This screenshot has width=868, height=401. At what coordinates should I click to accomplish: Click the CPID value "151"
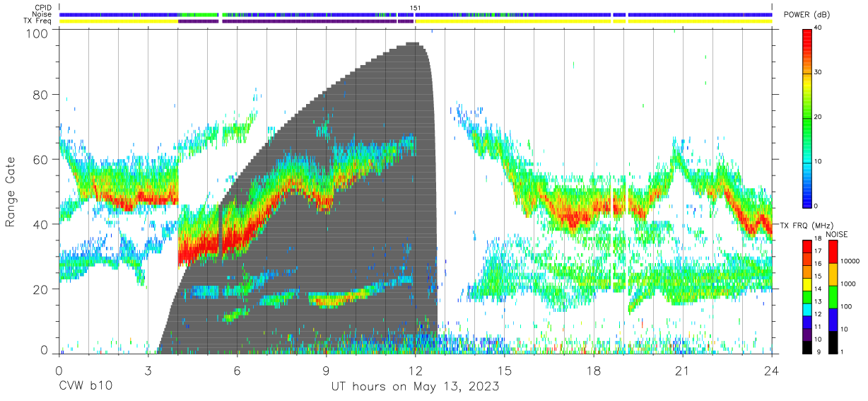click(x=415, y=8)
